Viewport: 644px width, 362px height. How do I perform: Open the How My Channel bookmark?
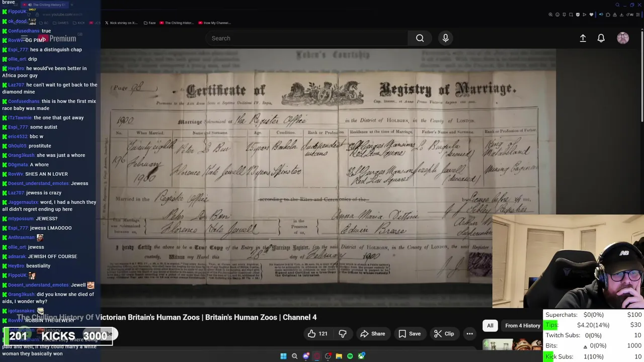[x=214, y=23]
